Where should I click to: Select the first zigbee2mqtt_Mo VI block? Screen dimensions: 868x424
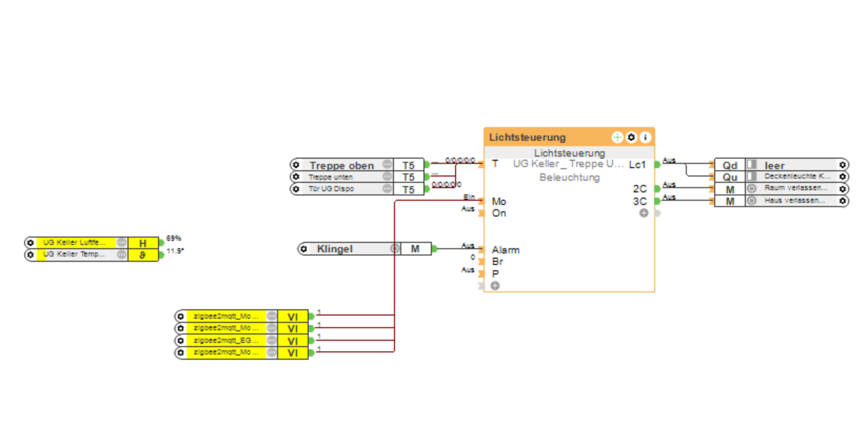(x=242, y=317)
